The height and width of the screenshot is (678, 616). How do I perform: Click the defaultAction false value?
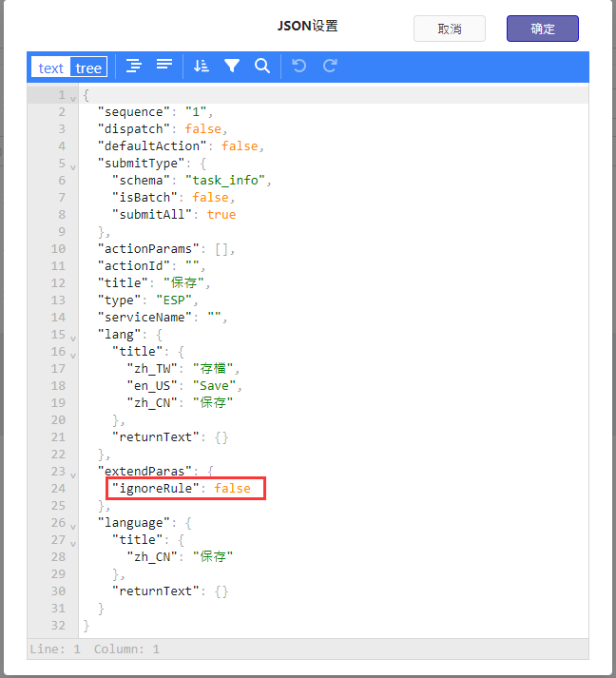pyautogui.click(x=240, y=146)
